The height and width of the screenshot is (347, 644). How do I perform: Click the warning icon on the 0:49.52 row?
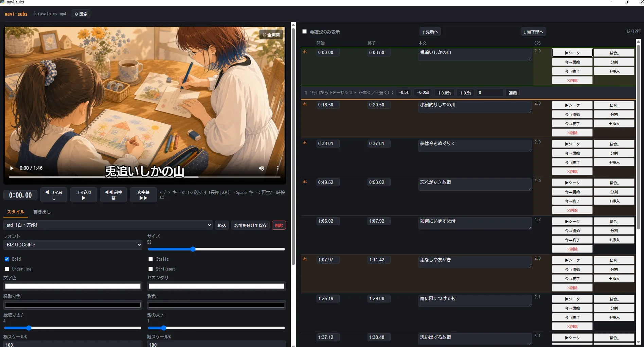point(305,181)
